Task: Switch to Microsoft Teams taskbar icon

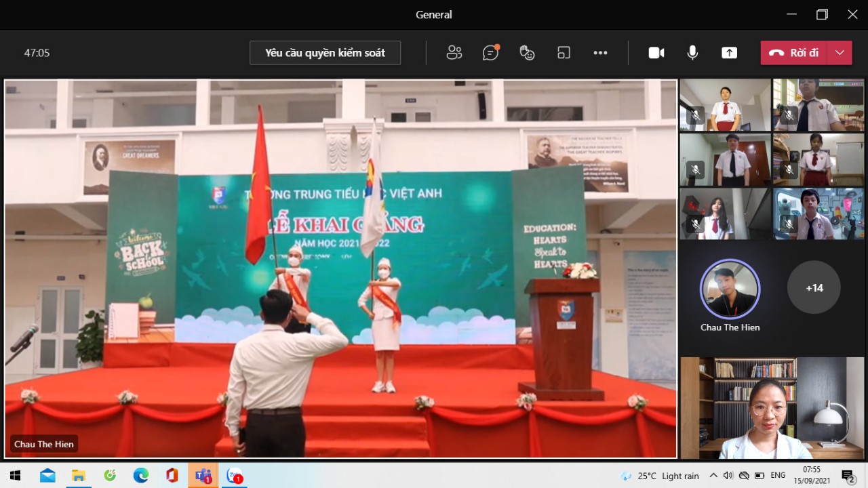Action: 203,476
